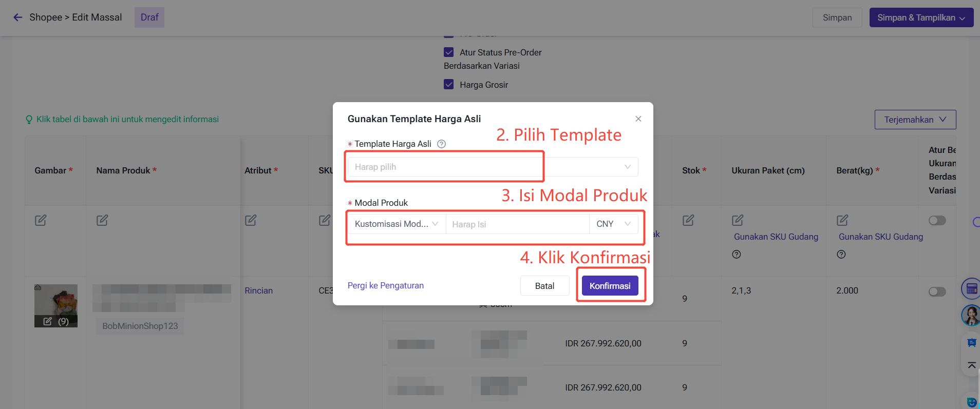
Task: Uncheck the Harga Grosir checkbox
Action: pos(449,85)
